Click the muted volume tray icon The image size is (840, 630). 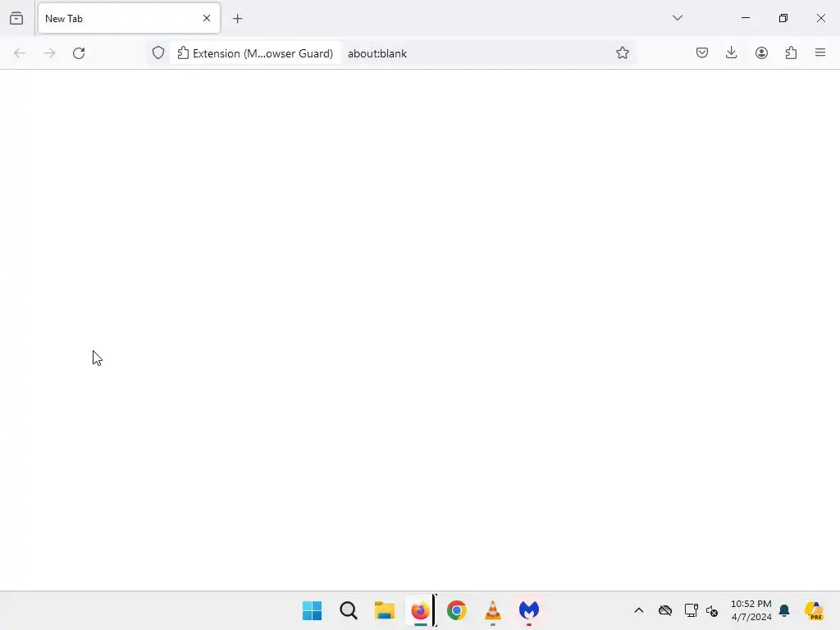[x=712, y=610]
